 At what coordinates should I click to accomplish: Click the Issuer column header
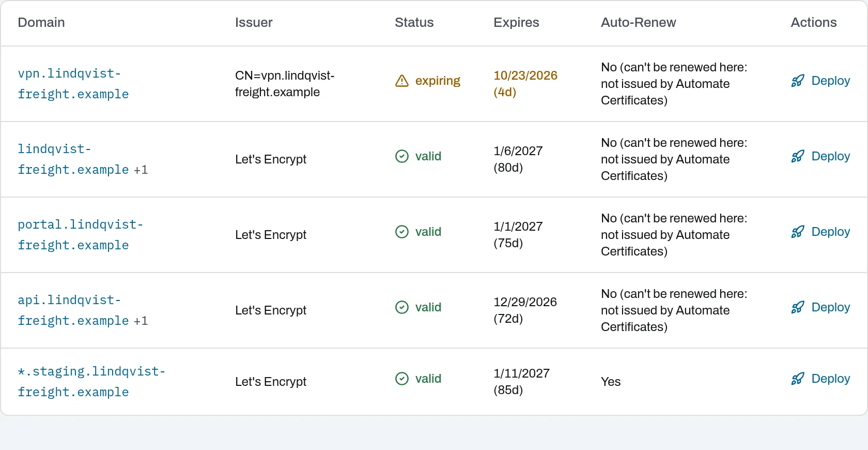pyautogui.click(x=254, y=22)
